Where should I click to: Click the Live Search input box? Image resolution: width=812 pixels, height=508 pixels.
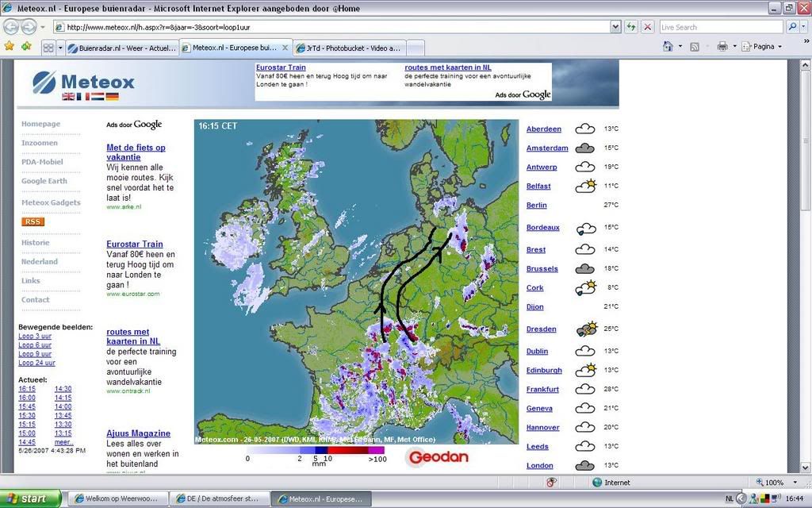tap(721, 27)
